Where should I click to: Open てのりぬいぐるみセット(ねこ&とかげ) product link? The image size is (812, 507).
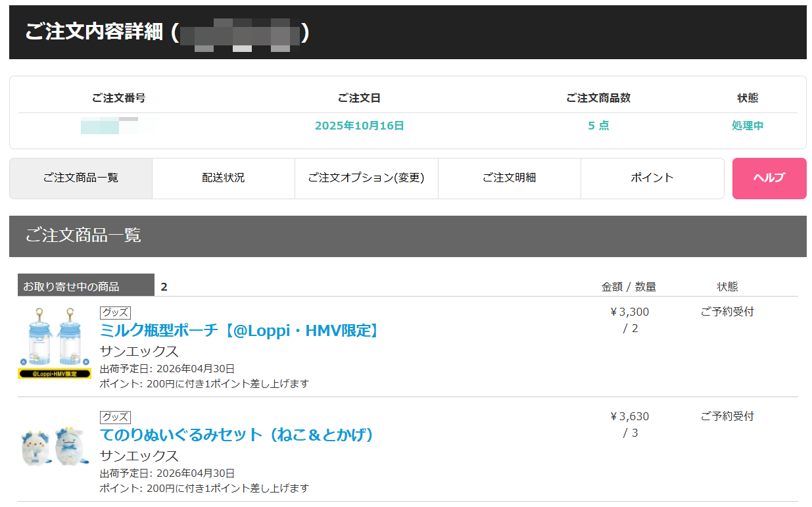click(237, 435)
